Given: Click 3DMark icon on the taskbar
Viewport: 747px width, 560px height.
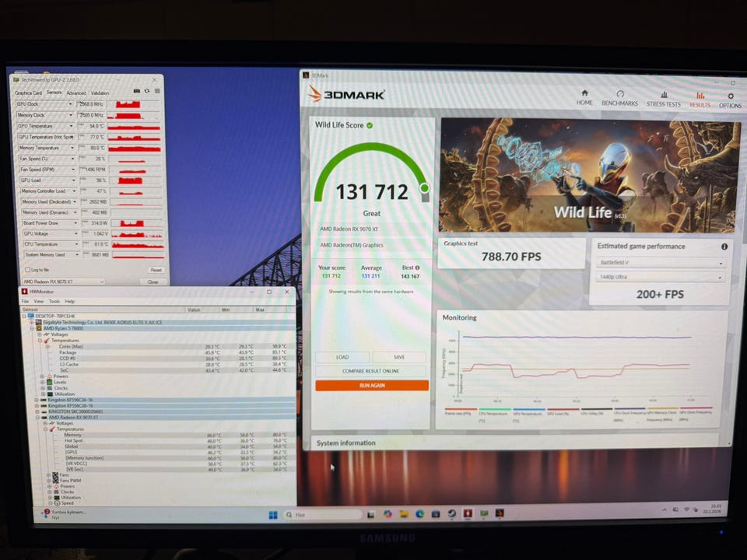Looking at the screenshot, I should coord(500,513).
